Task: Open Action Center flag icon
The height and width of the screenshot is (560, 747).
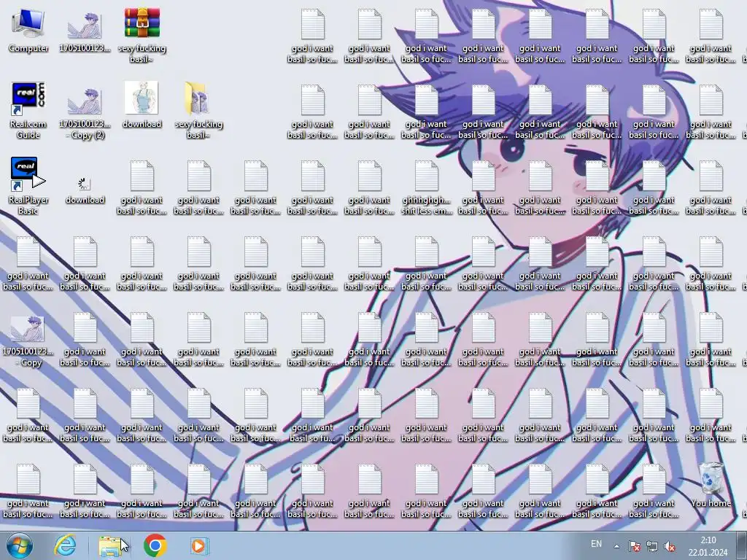Action: (635, 546)
